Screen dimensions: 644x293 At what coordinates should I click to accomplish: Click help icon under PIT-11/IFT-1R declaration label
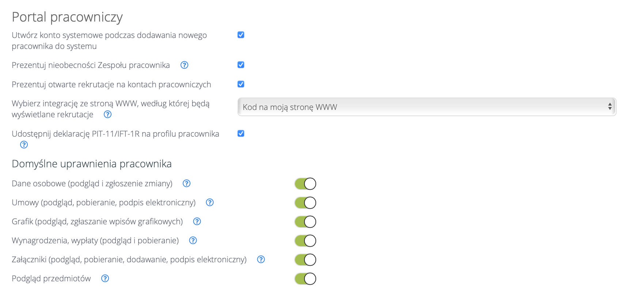click(x=24, y=145)
